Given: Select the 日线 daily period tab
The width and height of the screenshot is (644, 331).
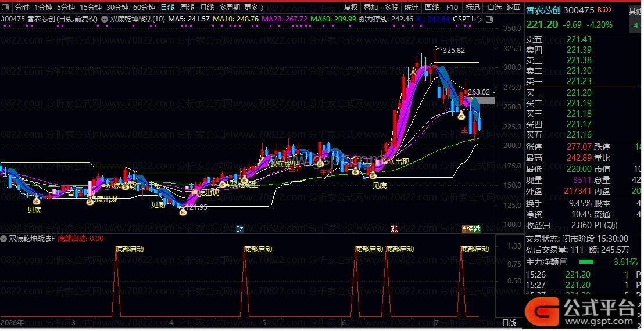Looking at the screenshot, I should [x=167, y=8].
